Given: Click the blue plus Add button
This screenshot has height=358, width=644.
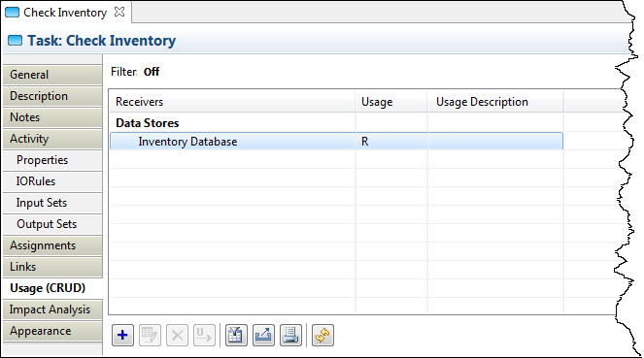Looking at the screenshot, I should [122, 335].
